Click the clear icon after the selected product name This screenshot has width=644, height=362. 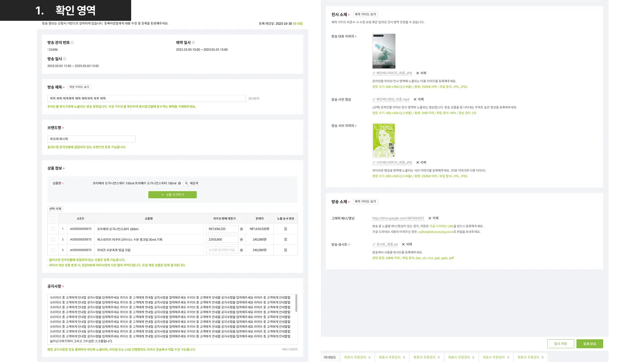(x=179, y=183)
